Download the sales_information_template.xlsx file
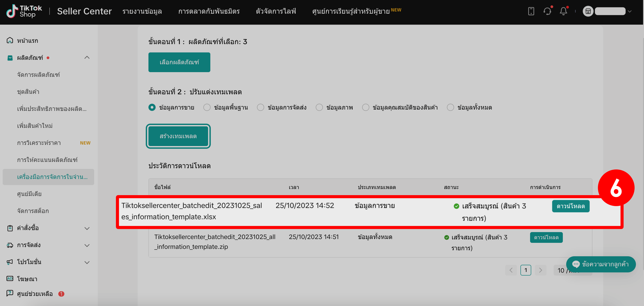The width and height of the screenshot is (644, 306). coord(570,206)
